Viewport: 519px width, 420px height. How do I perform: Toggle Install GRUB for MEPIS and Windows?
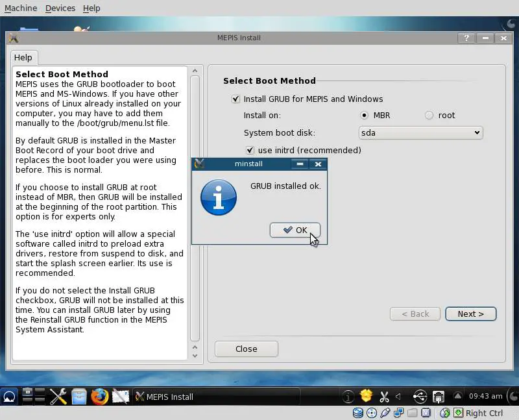click(x=235, y=99)
